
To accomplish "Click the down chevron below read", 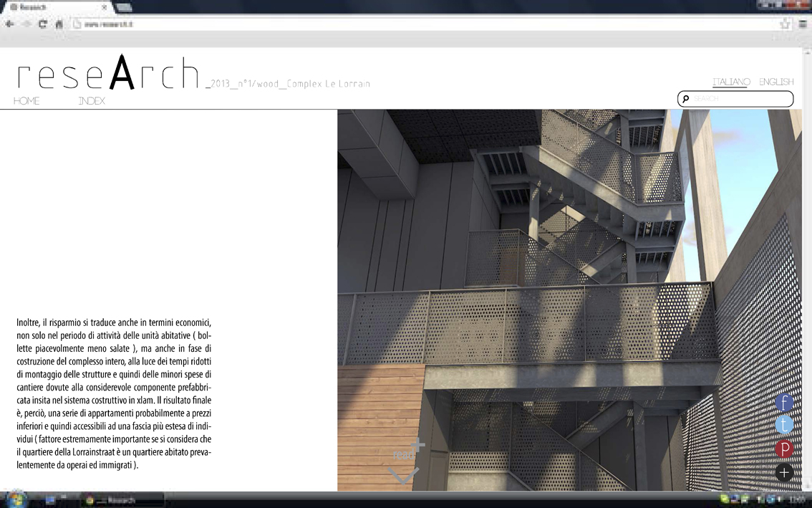I will (403, 474).
